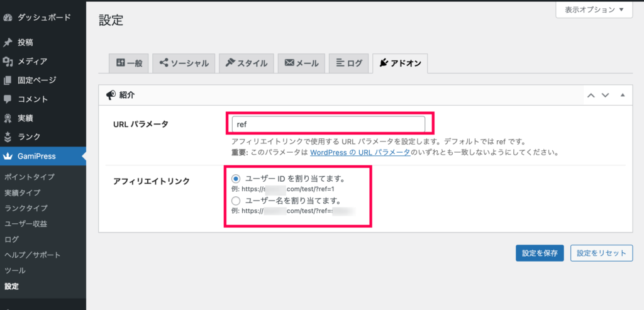Viewport: 644px width, 310px height.
Task: Click the ログ tab's list icon
Action: click(340, 63)
